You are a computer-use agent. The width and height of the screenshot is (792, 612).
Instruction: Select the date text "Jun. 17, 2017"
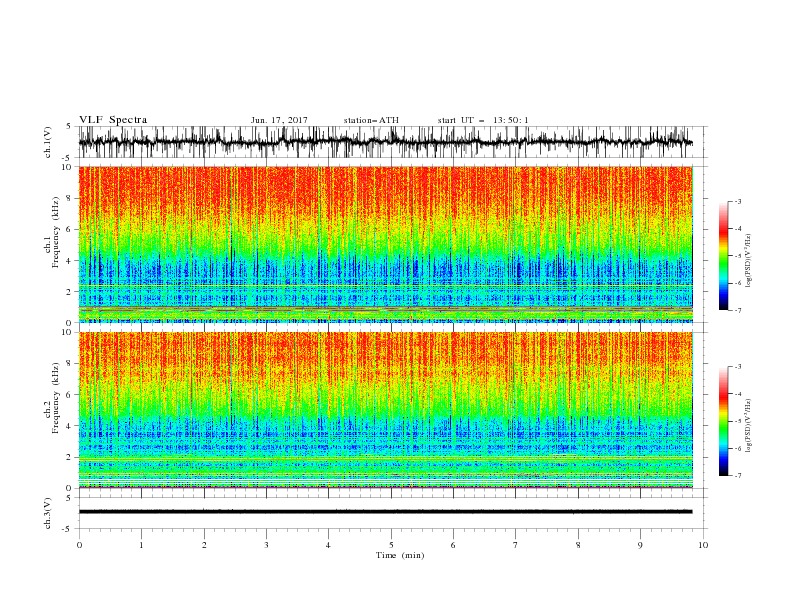(279, 120)
